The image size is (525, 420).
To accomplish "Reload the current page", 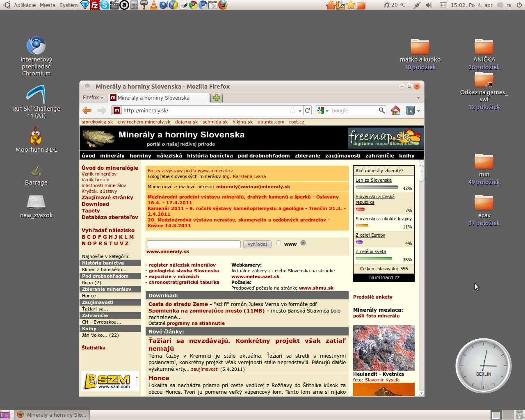I will (x=308, y=110).
